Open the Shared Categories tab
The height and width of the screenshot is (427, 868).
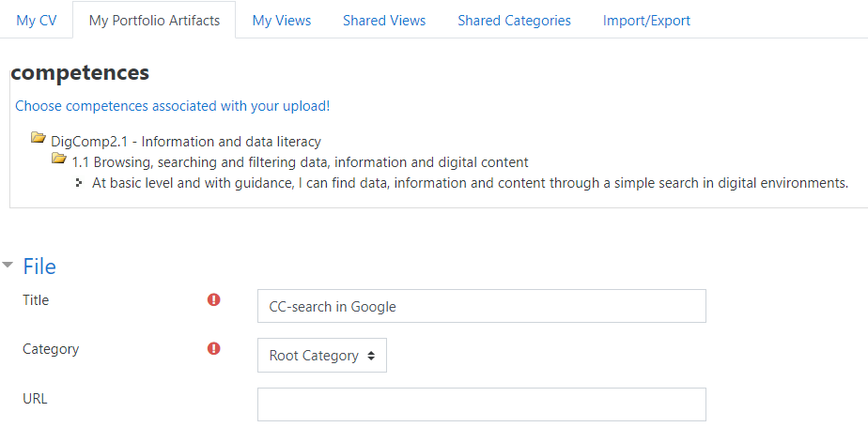[x=514, y=21]
